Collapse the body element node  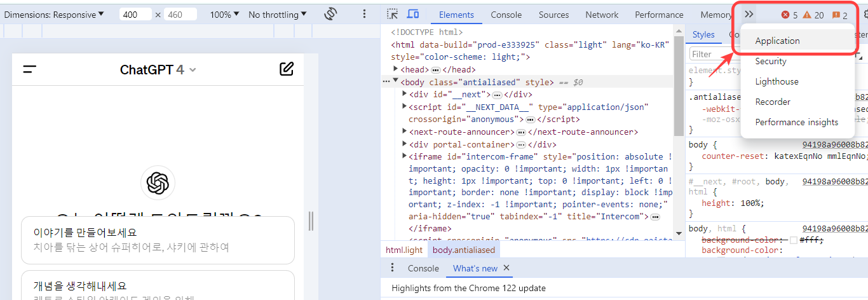pyautogui.click(x=395, y=81)
